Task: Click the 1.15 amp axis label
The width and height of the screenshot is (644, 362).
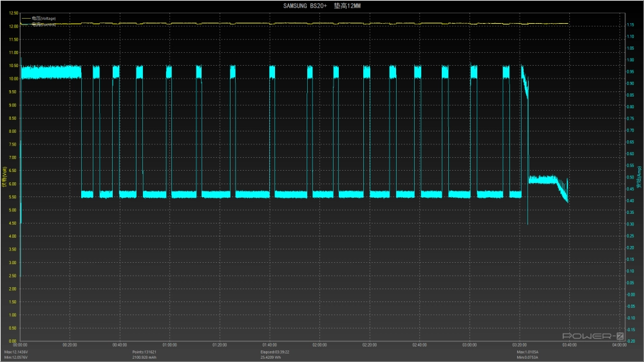Action: click(630, 25)
